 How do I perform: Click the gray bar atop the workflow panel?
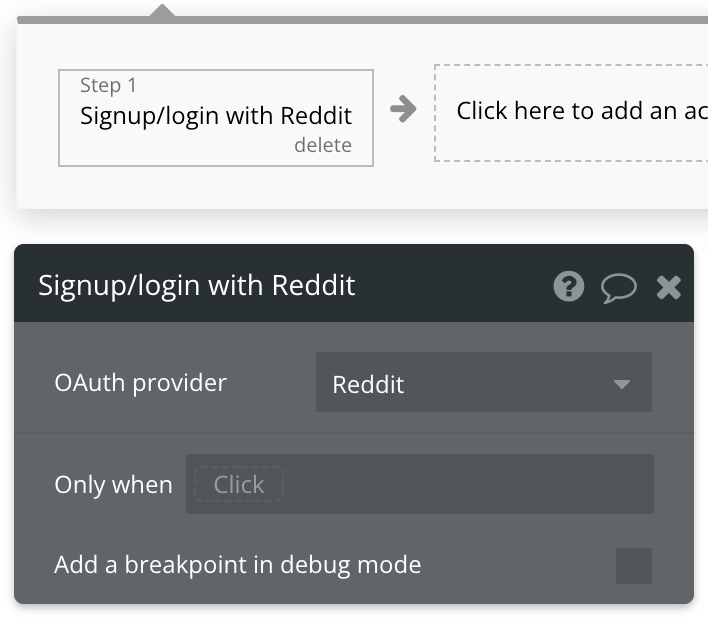[x=363, y=20]
